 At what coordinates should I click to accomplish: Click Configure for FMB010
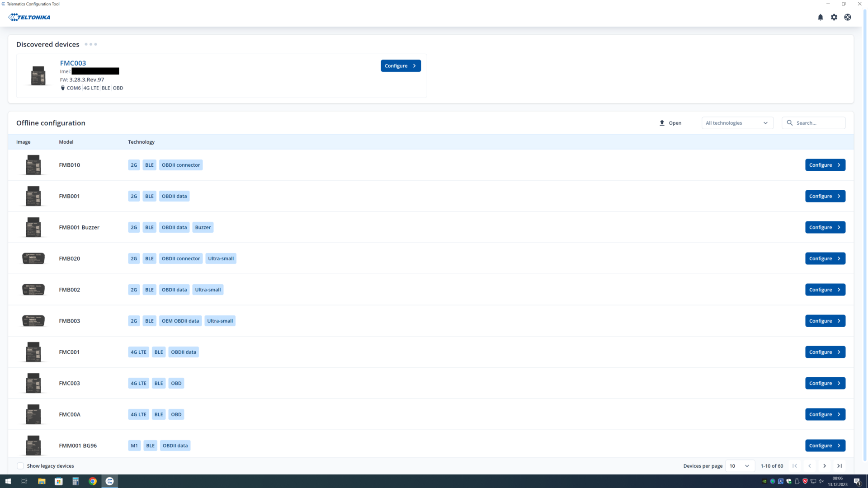[x=825, y=165]
